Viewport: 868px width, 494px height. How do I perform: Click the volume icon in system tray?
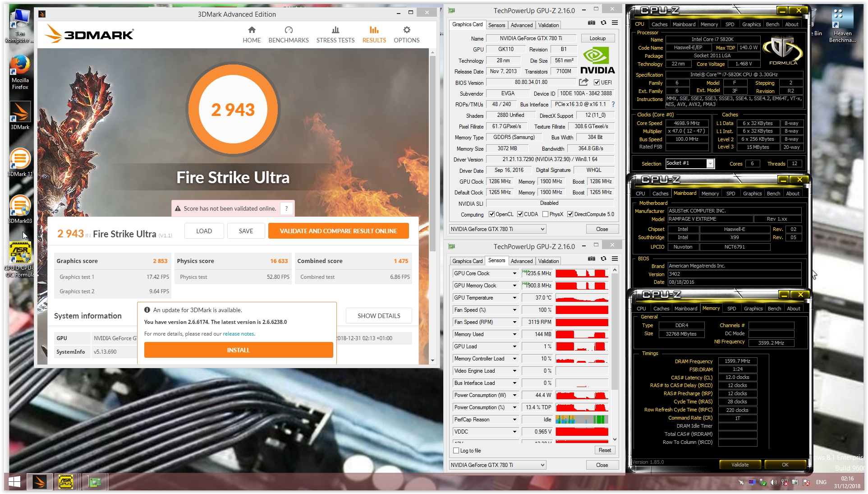774,482
